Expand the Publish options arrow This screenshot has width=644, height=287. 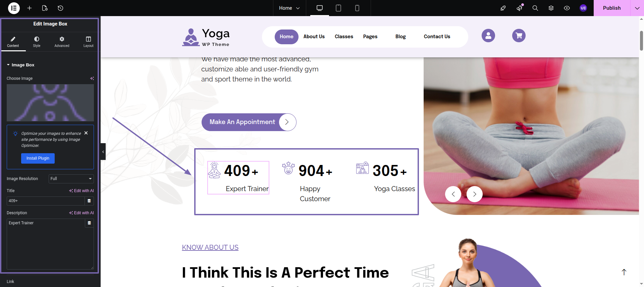pos(637,8)
